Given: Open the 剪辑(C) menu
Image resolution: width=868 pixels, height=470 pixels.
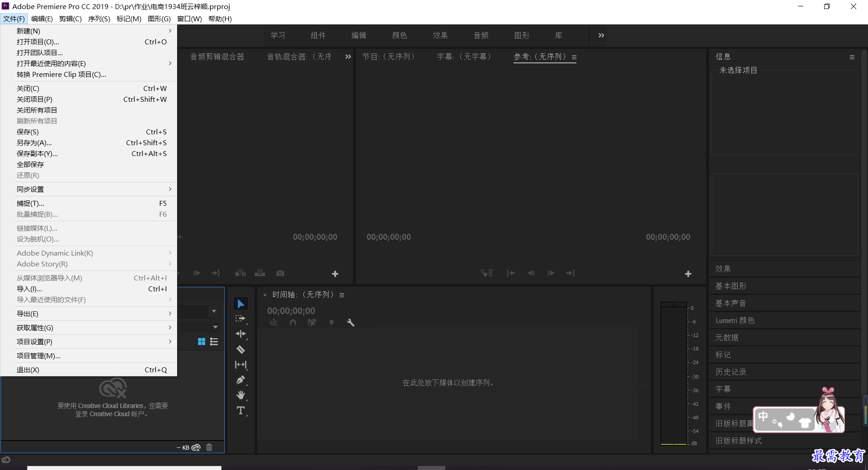Looking at the screenshot, I should point(71,19).
